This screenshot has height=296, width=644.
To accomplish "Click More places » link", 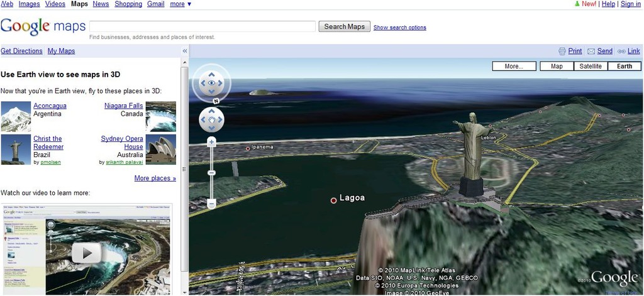I will (155, 178).
